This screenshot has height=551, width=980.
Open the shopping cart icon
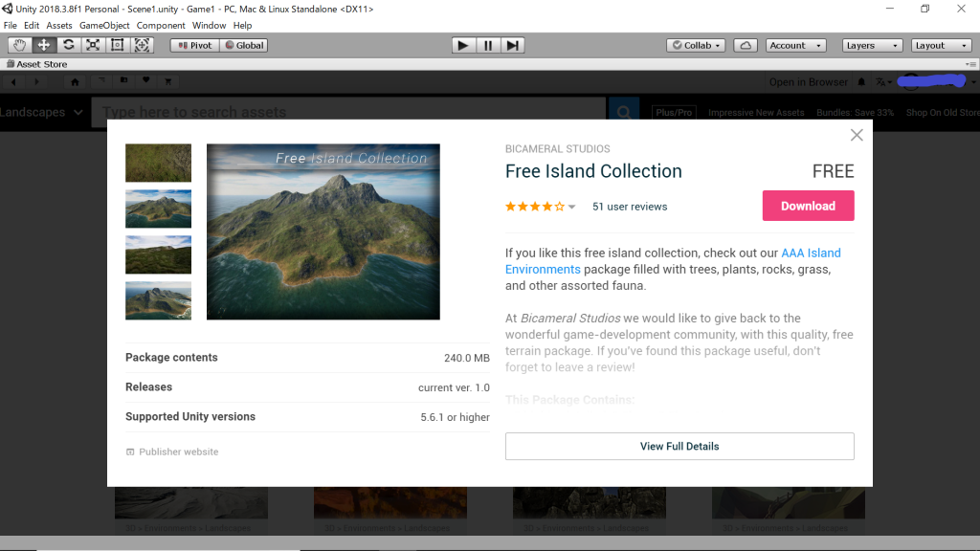(x=168, y=81)
